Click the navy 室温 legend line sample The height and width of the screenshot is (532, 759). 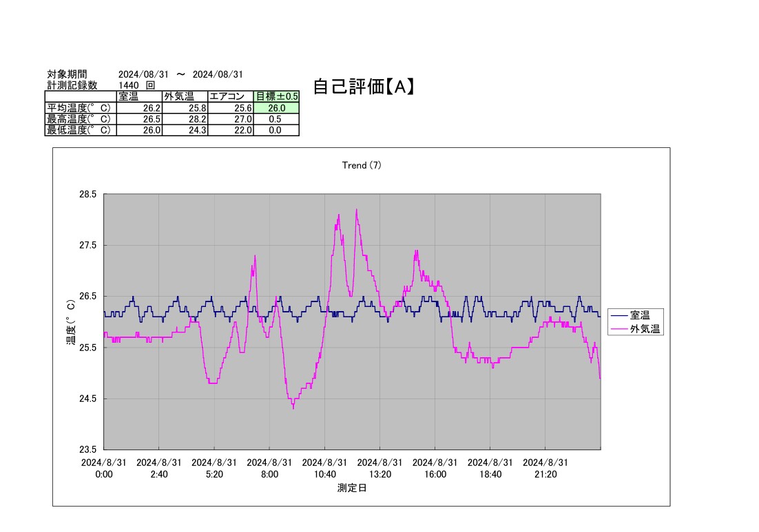point(618,315)
